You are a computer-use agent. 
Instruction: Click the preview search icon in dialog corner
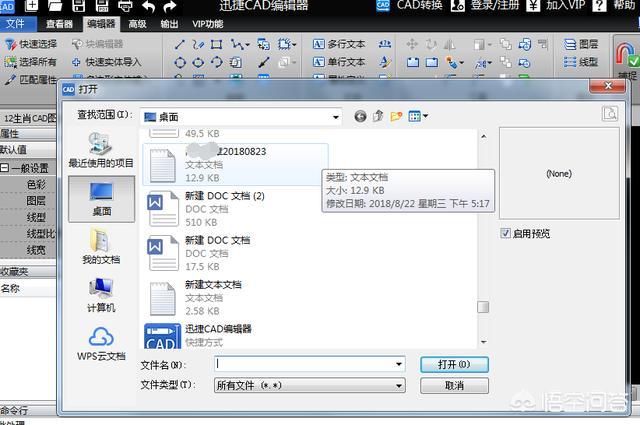610,113
